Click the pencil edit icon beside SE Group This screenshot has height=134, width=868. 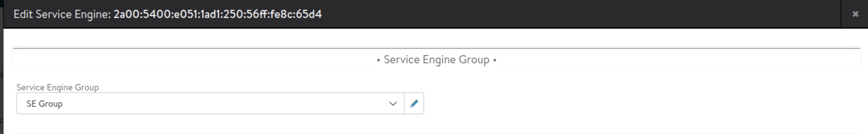click(414, 103)
